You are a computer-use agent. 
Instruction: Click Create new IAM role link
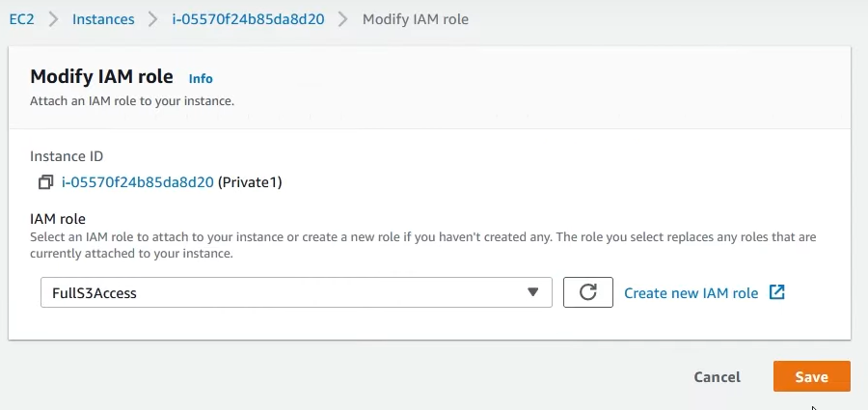click(691, 293)
